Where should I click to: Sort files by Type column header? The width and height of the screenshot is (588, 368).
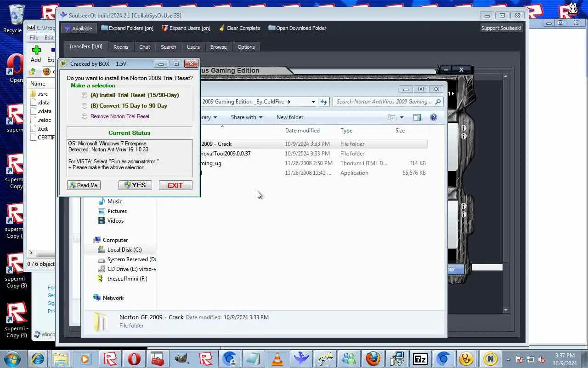[346, 131]
